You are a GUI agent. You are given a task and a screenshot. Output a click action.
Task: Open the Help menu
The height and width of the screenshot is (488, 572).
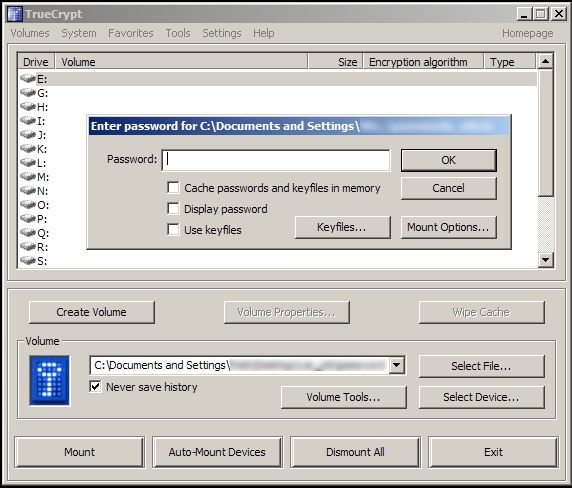pyautogui.click(x=264, y=33)
